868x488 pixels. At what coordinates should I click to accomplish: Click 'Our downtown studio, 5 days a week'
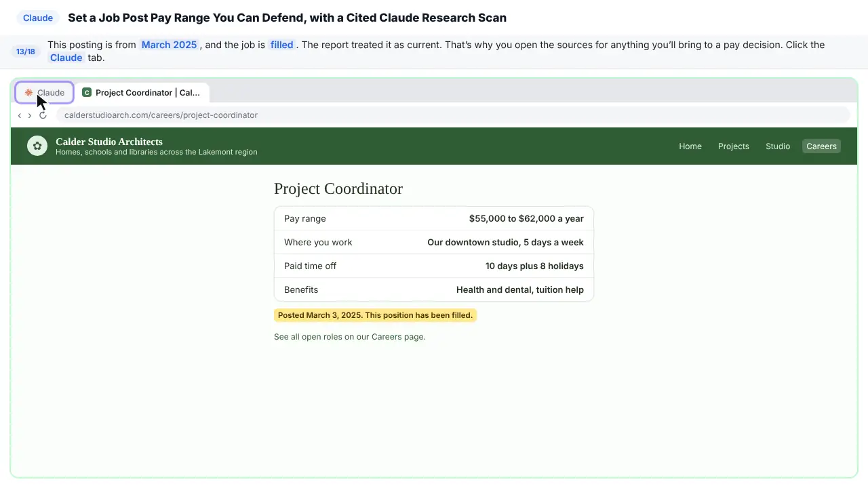pos(505,242)
